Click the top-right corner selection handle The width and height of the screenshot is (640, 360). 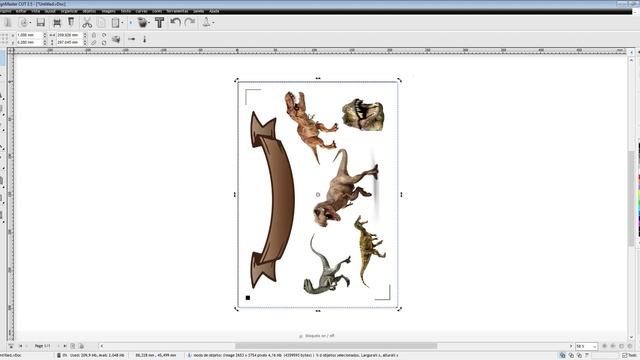pos(399,80)
